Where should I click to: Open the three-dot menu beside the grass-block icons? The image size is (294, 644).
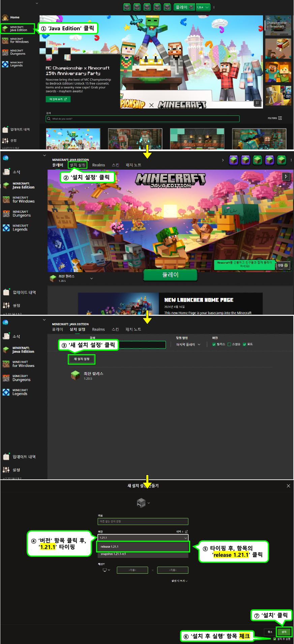291,160
